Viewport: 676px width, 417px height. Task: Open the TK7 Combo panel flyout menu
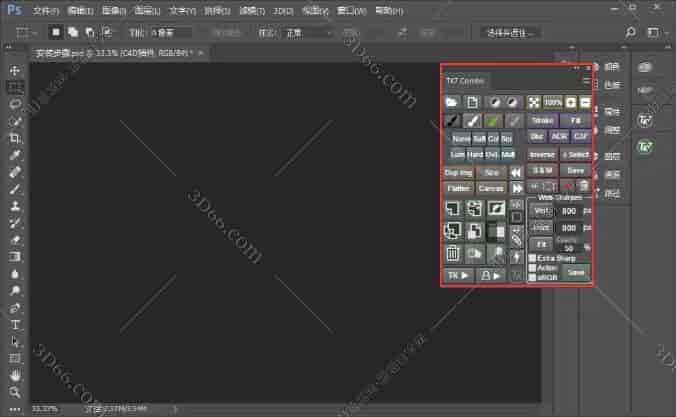pos(587,79)
